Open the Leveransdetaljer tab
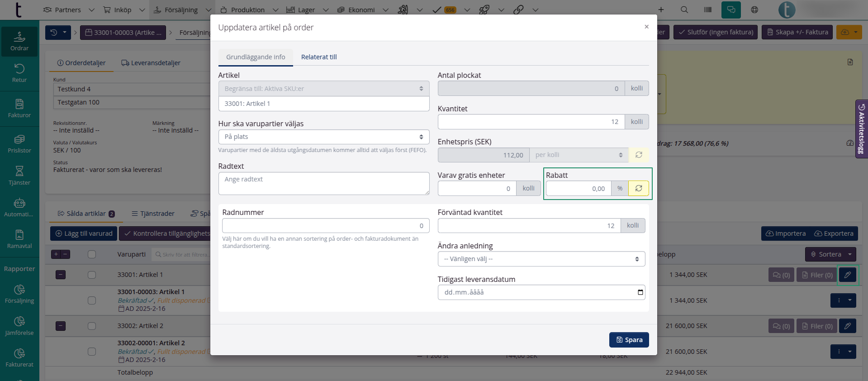The width and height of the screenshot is (868, 381). tap(151, 63)
